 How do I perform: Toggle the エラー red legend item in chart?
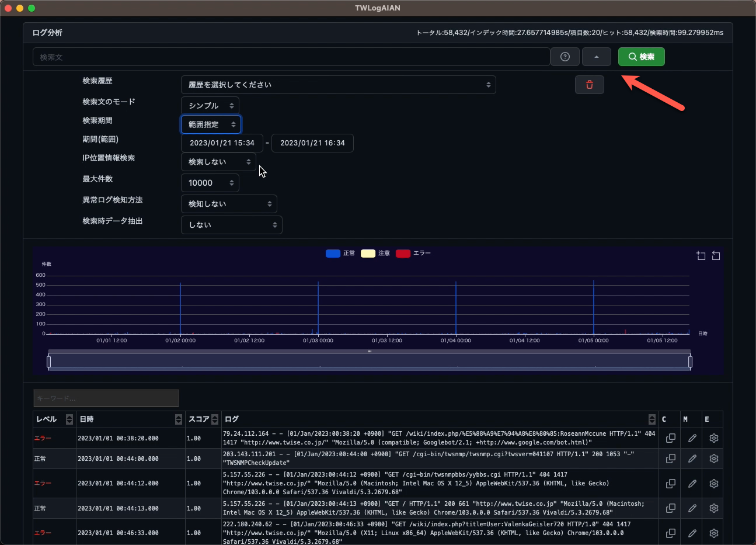click(413, 254)
